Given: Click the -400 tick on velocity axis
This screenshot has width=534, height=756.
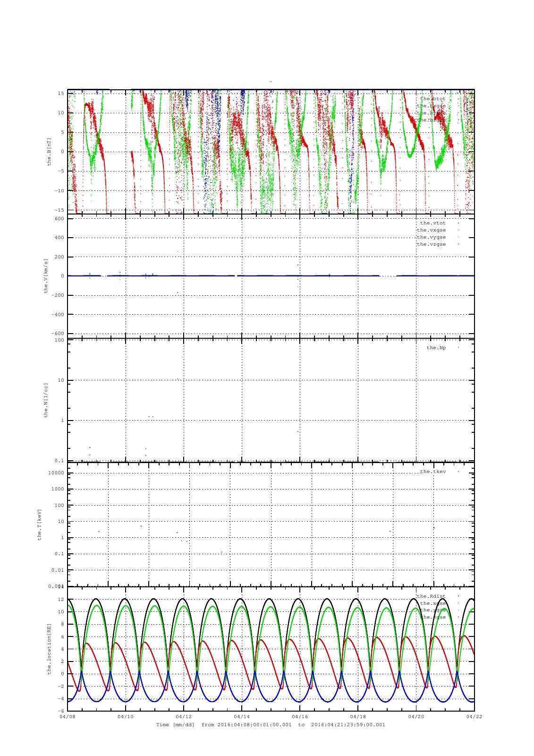Looking at the screenshot, I should coord(58,314).
